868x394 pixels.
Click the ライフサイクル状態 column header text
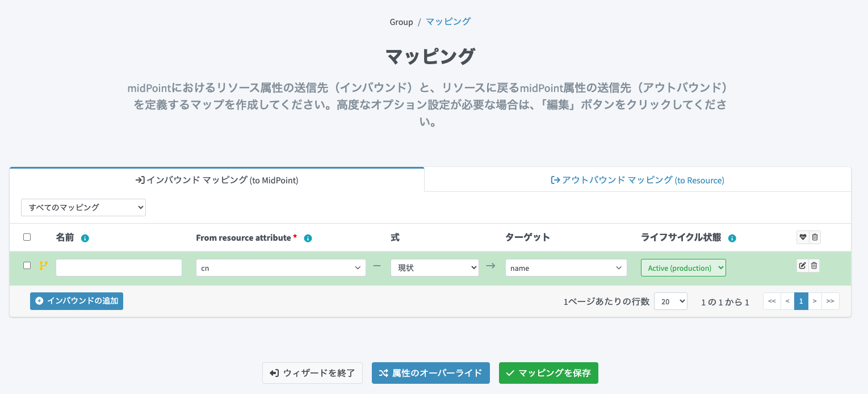681,237
